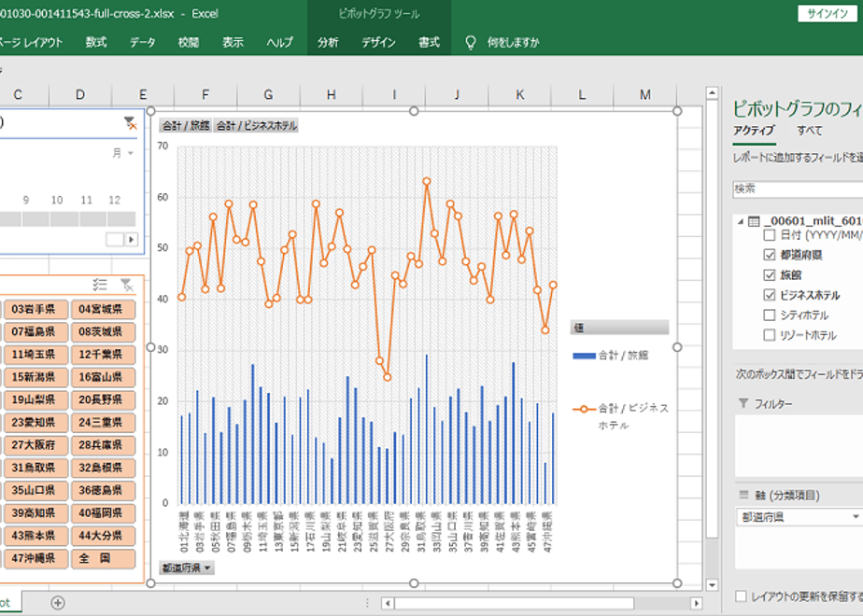Click worksheet vertical scrollbar up arrow

click(712, 93)
